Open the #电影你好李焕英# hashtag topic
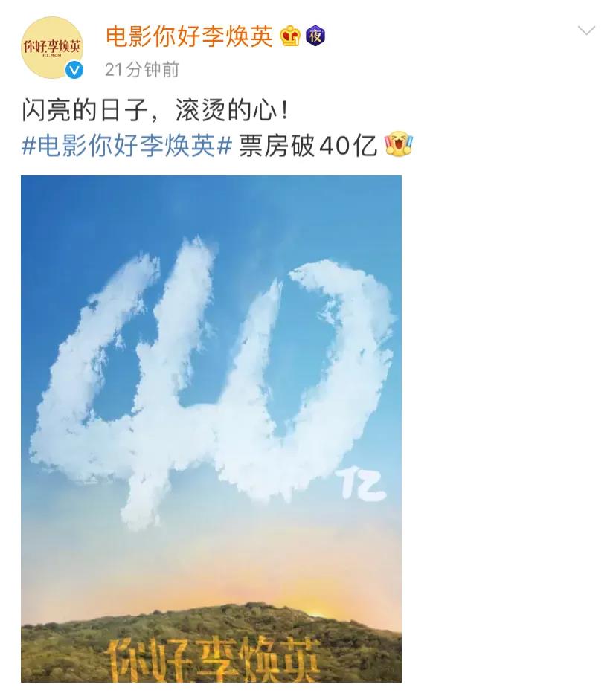The height and width of the screenshot is (696, 616). (127, 146)
